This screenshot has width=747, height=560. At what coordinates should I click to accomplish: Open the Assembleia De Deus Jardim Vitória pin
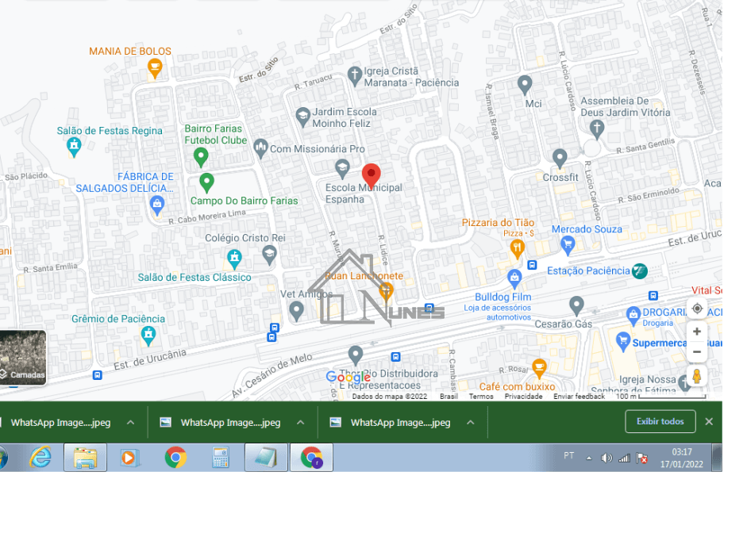[x=596, y=128]
